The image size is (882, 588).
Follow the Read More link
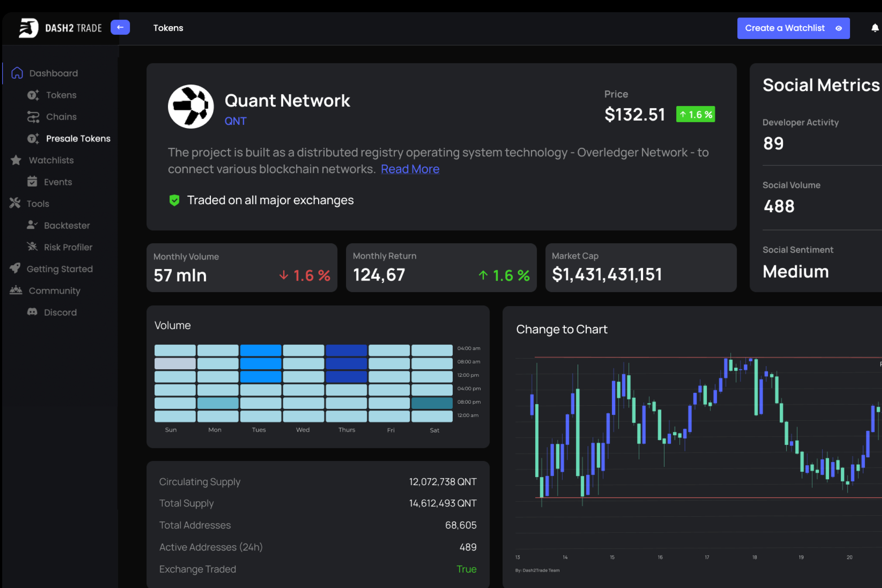pos(410,169)
